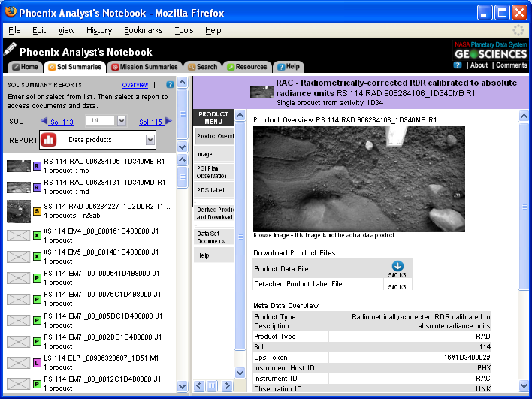This screenshot has width=532, height=399.
Task: Open the Comments link in the header
Action: (x=511, y=65)
